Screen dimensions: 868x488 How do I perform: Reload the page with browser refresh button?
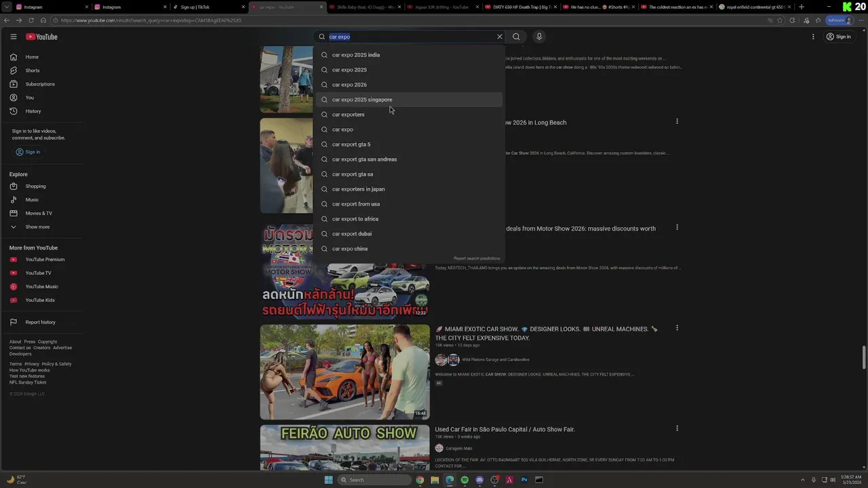(x=31, y=20)
